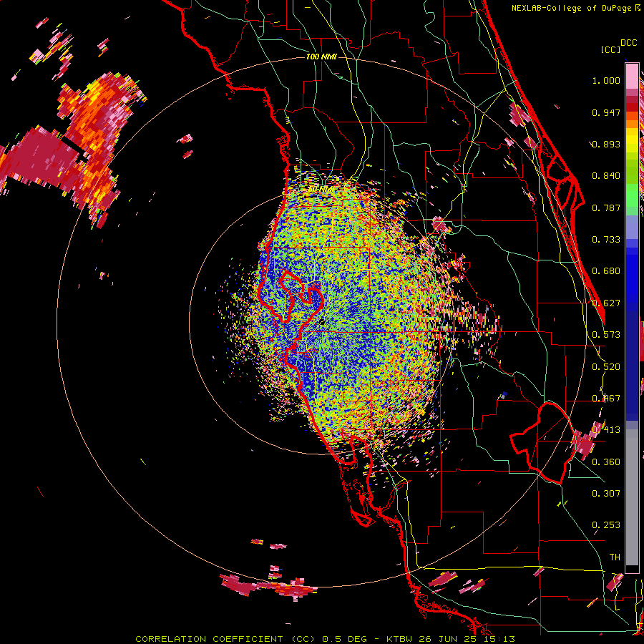Pick the yellow segment of the color bar
The width and height of the screenshot is (644, 644).
click(x=632, y=141)
